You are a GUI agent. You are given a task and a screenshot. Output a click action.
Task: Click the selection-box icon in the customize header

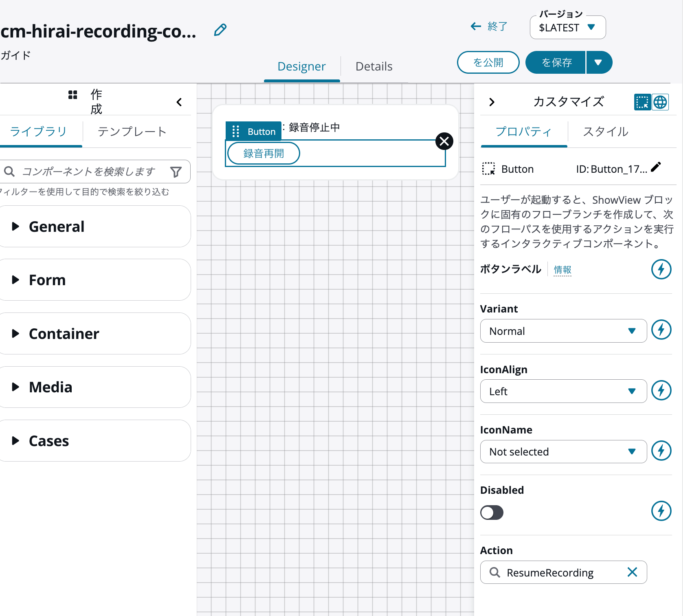642,102
